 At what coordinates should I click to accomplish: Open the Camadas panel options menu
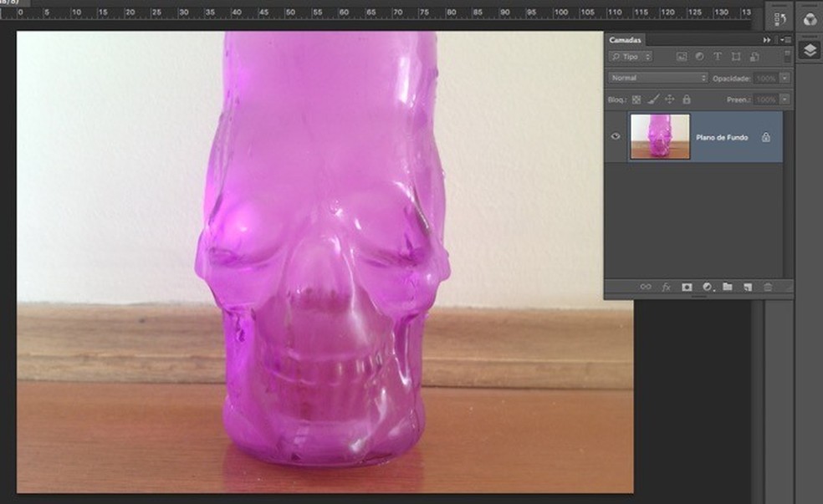pyautogui.click(x=785, y=40)
